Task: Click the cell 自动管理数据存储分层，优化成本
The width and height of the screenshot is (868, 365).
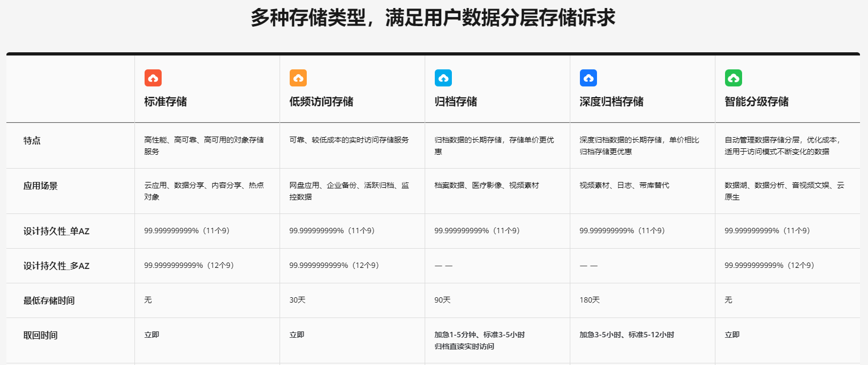Action: pos(783,146)
